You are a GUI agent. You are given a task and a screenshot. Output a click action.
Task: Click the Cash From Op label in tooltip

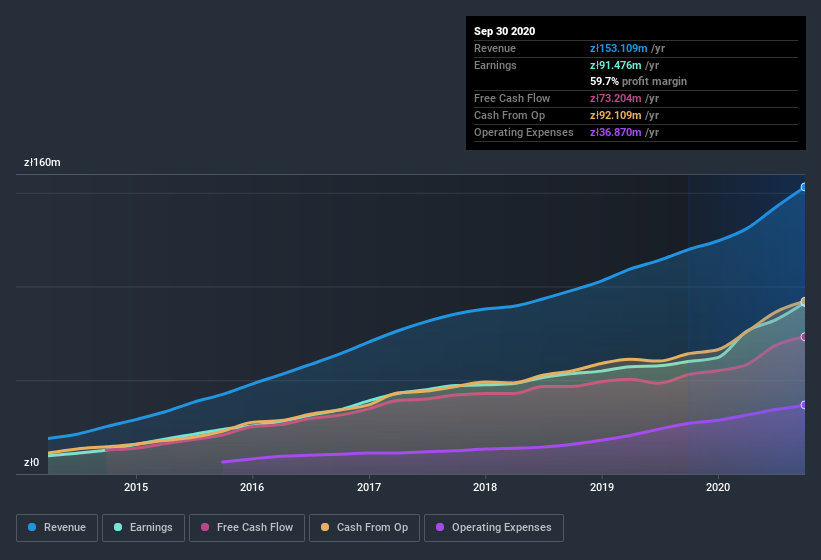tap(509, 115)
